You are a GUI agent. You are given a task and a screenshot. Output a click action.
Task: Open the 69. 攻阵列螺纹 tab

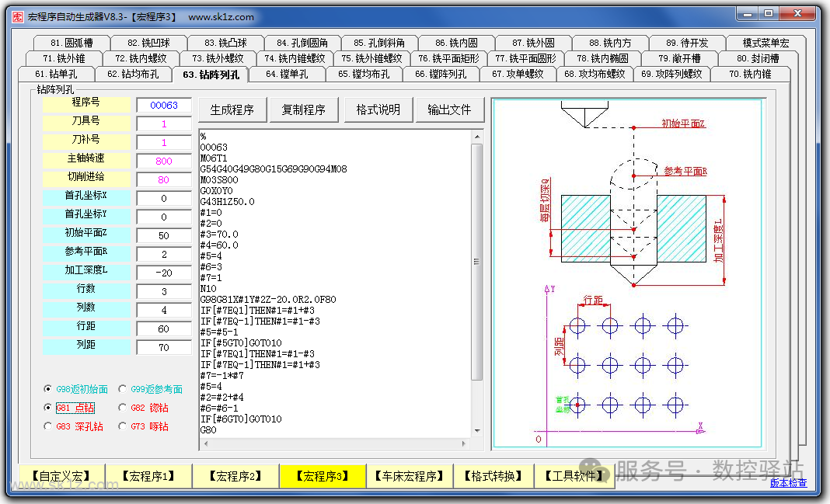(x=671, y=74)
